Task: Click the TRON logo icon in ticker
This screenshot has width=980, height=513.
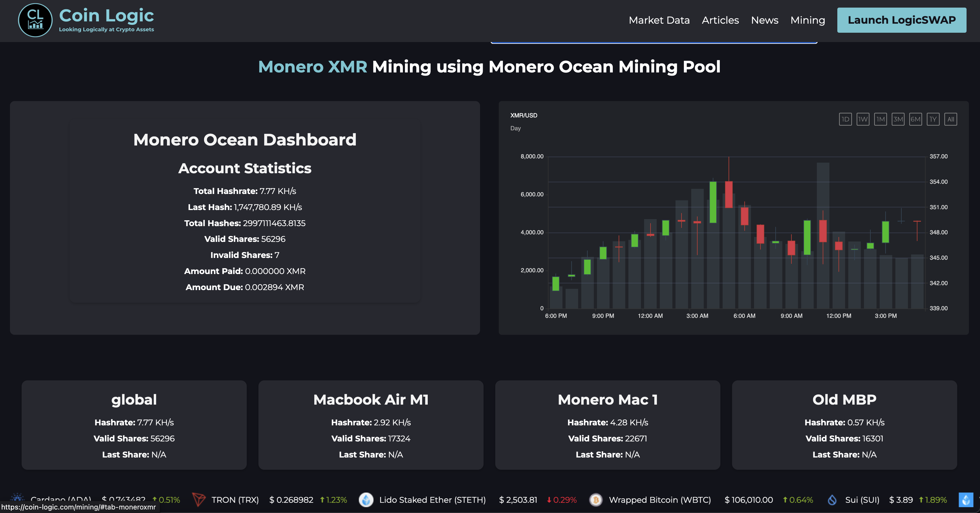Action: click(x=199, y=499)
